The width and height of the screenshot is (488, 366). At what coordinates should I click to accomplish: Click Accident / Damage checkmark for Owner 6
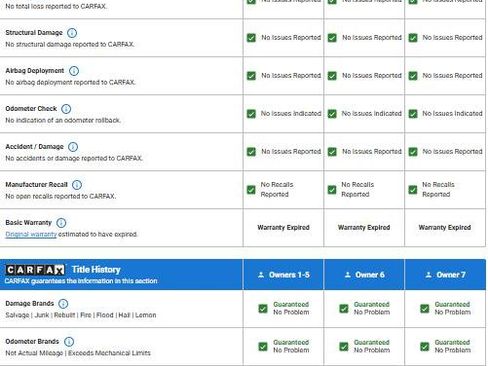pyautogui.click(x=332, y=152)
